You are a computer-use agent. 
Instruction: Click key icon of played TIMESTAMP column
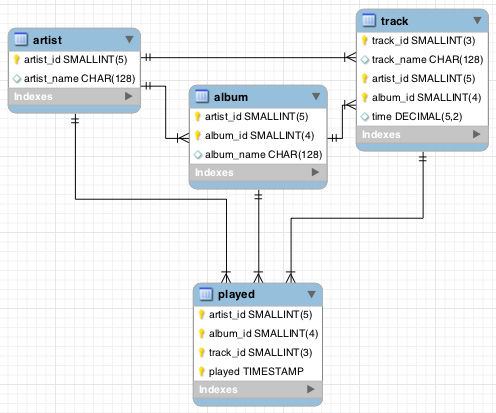[202, 372]
